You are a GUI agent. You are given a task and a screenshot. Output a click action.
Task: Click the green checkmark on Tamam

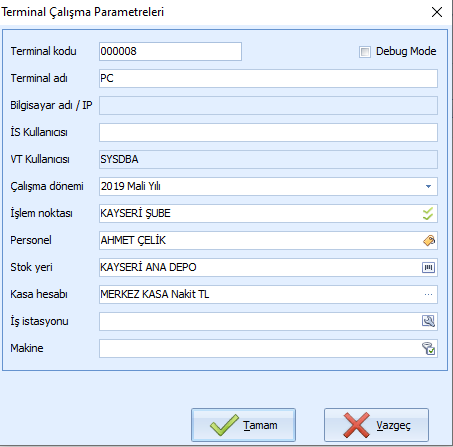pyautogui.click(x=224, y=425)
